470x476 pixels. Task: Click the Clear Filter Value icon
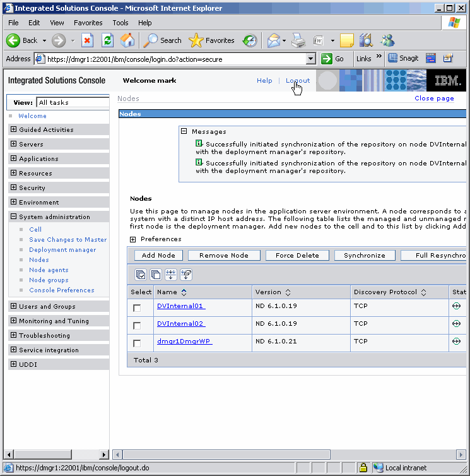click(186, 275)
